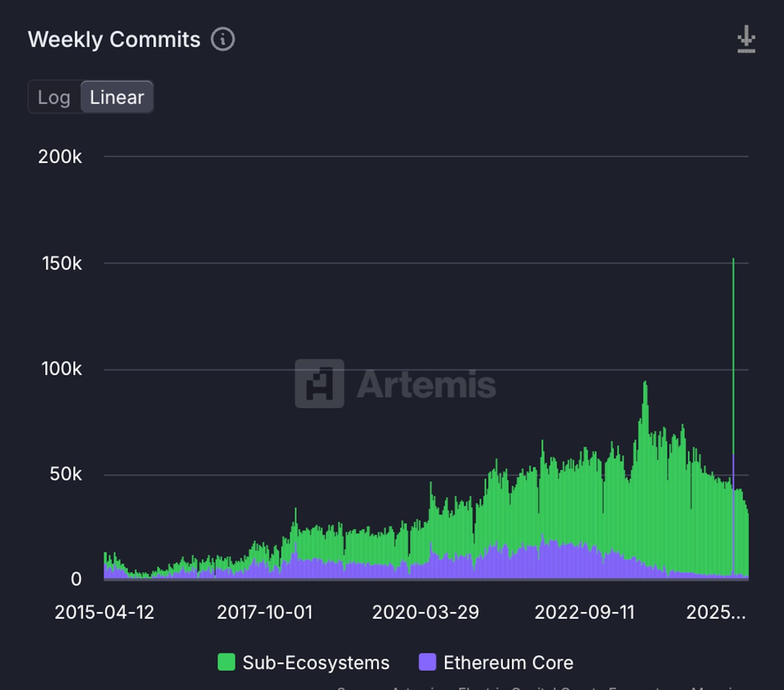Image resolution: width=784 pixels, height=690 pixels.
Task: Click the purple Ethereum Core legend swatch
Action: point(427,662)
